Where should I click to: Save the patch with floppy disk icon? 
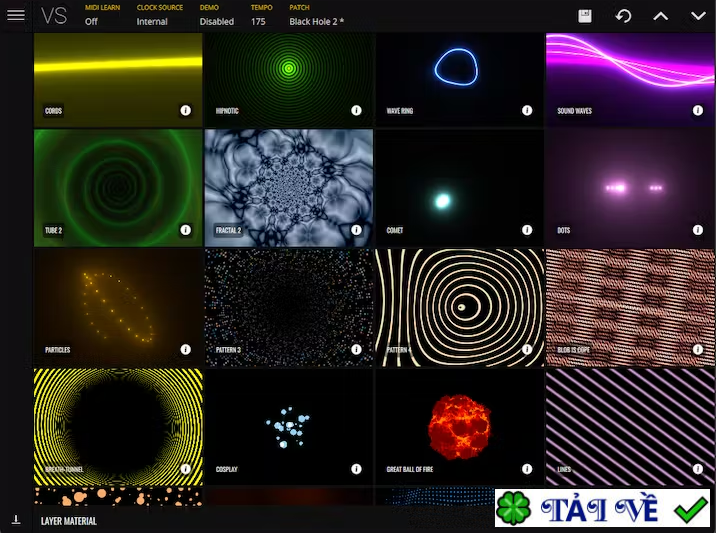585,16
